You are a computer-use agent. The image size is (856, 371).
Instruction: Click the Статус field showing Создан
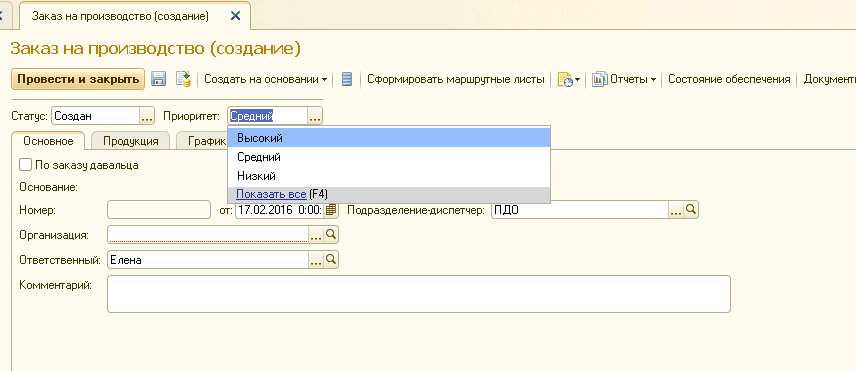click(96, 116)
